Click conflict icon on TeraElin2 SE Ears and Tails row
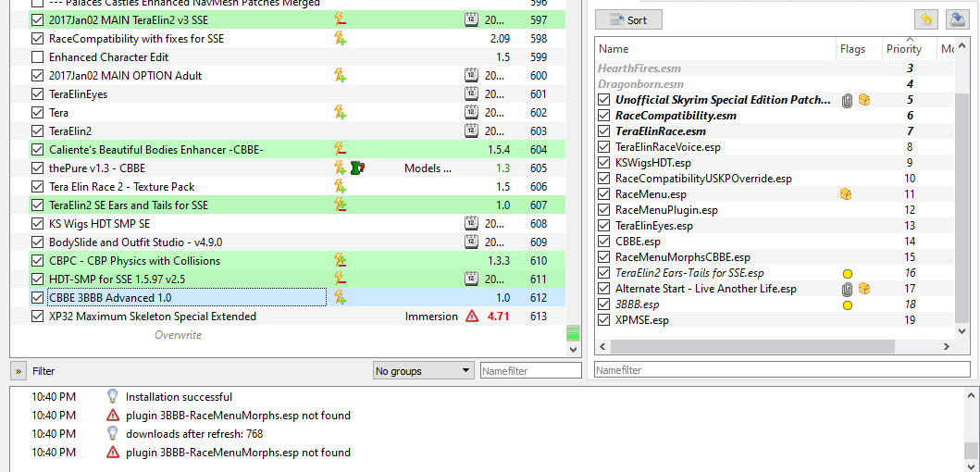Image resolution: width=980 pixels, height=472 pixels. click(x=340, y=205)
